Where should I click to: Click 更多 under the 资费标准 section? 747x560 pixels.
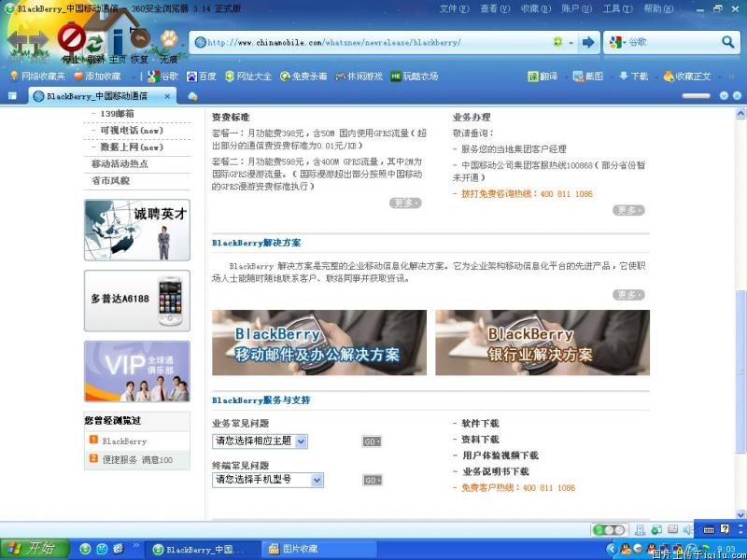[x=405, y=203]
